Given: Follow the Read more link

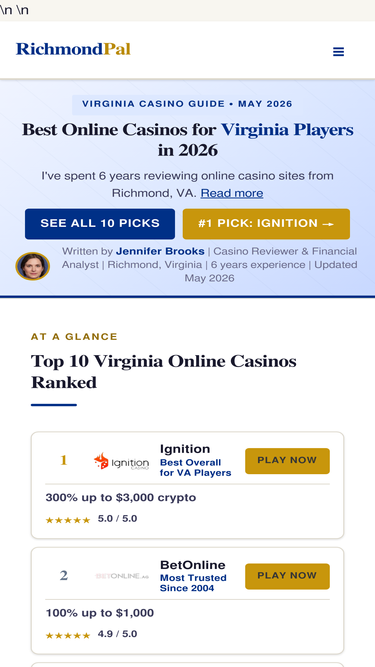Looking at the screenshot, I should point(232,193).
